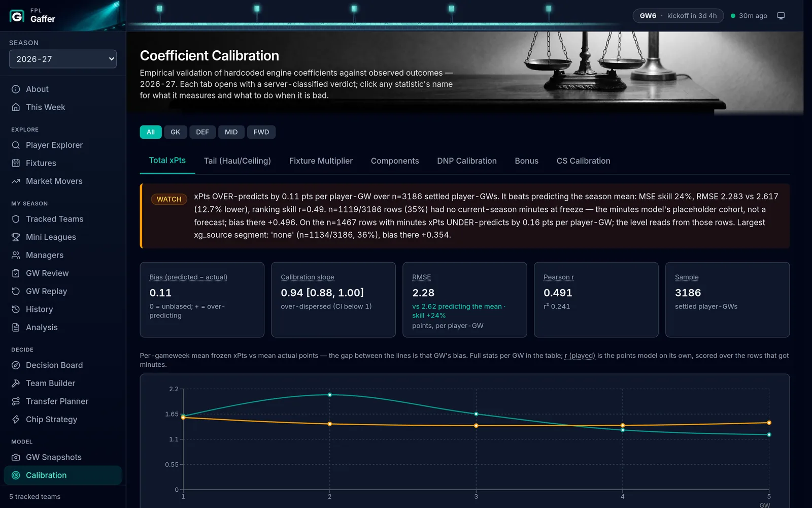Click the Analysis document icon
Viewport: 812px width, 508px height.
16,327
